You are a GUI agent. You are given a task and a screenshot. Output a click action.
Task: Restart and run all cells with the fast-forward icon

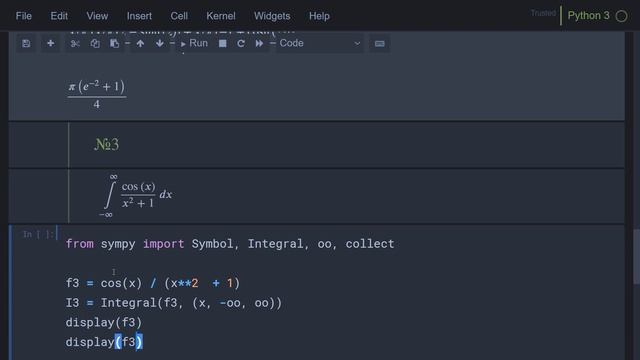coord(259,43)
